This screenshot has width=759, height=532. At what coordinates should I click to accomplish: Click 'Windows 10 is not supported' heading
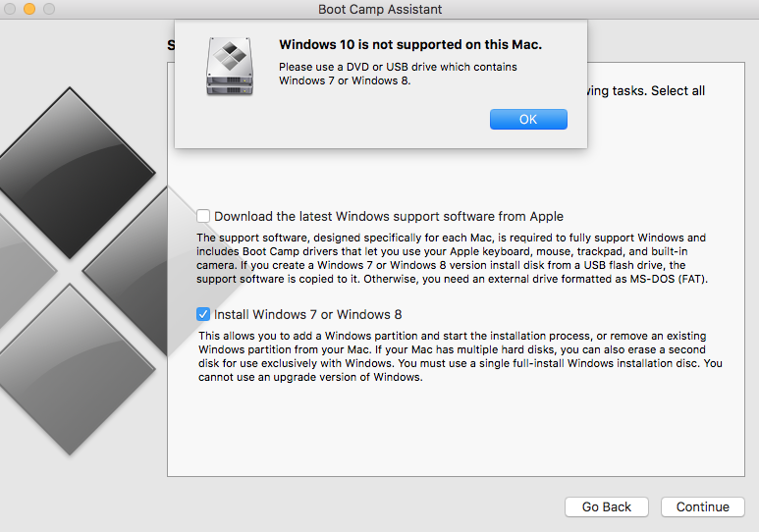[x=410, y=44]
